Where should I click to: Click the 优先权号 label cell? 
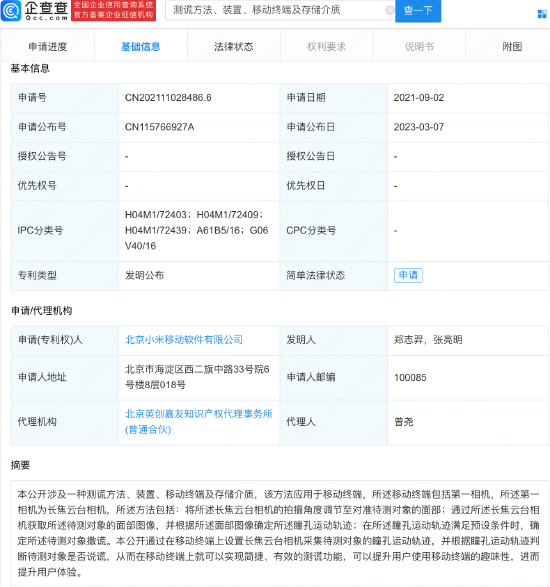[65, 186]
